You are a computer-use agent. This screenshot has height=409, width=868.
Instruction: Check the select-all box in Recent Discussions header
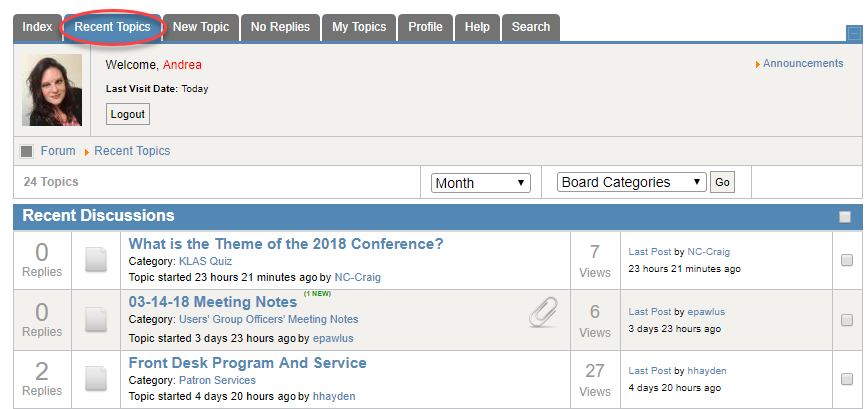(x=845, y=217)
